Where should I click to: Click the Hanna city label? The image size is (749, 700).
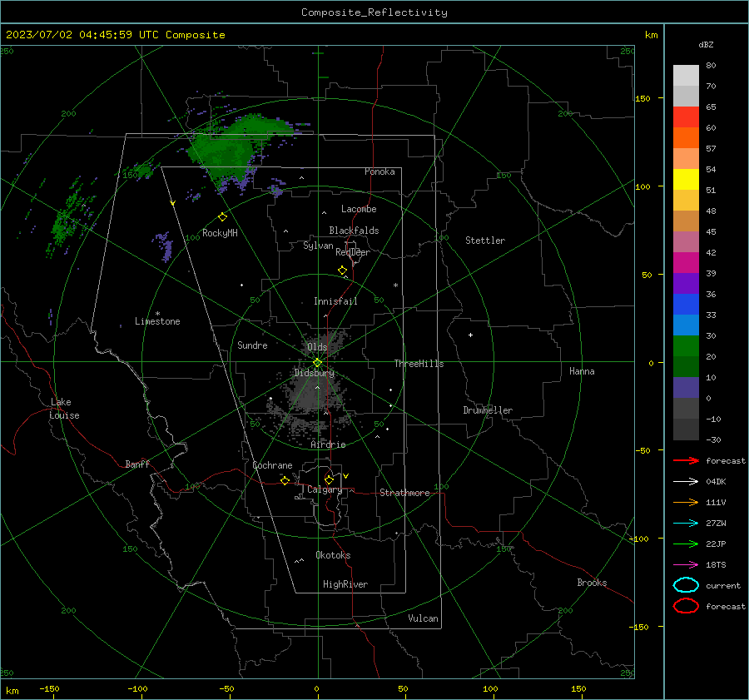click(582, 371)
